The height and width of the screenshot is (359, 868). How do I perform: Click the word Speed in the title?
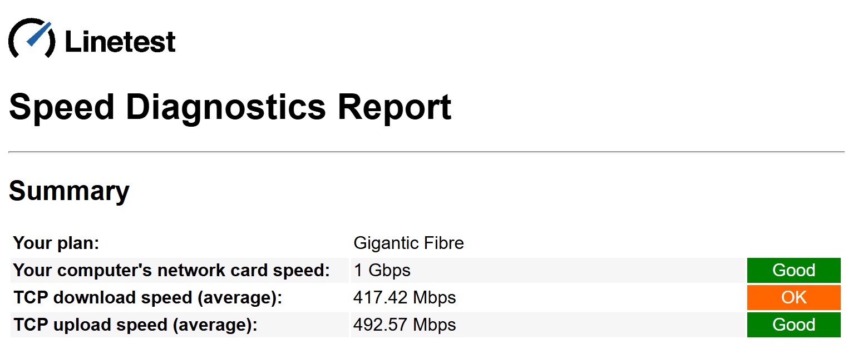[x=62, y=108]
